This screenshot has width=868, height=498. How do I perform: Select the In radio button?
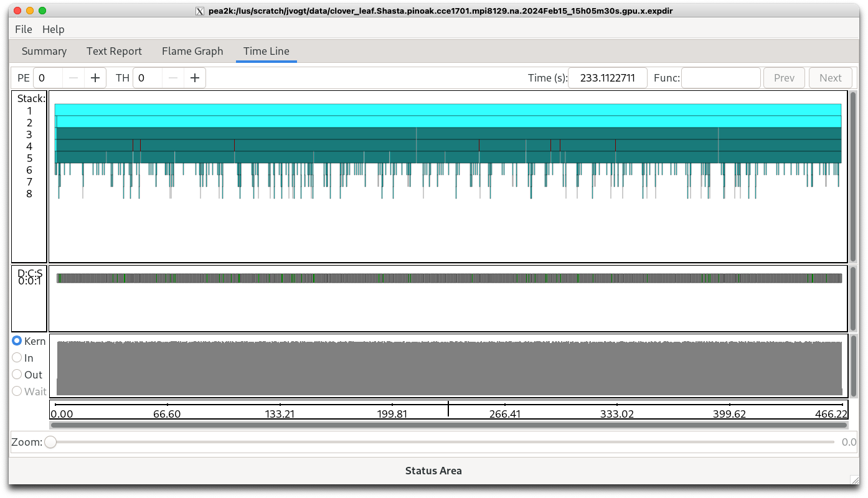pos(17,358)
